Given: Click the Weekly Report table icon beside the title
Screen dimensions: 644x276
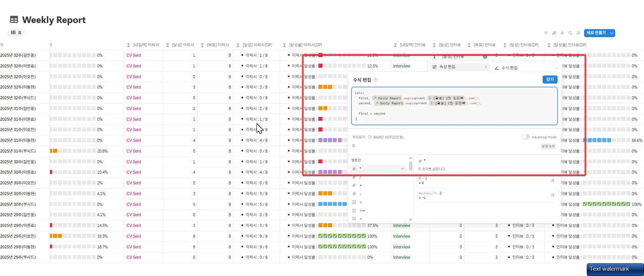Looking at the screenshot, I should point(14,20).
